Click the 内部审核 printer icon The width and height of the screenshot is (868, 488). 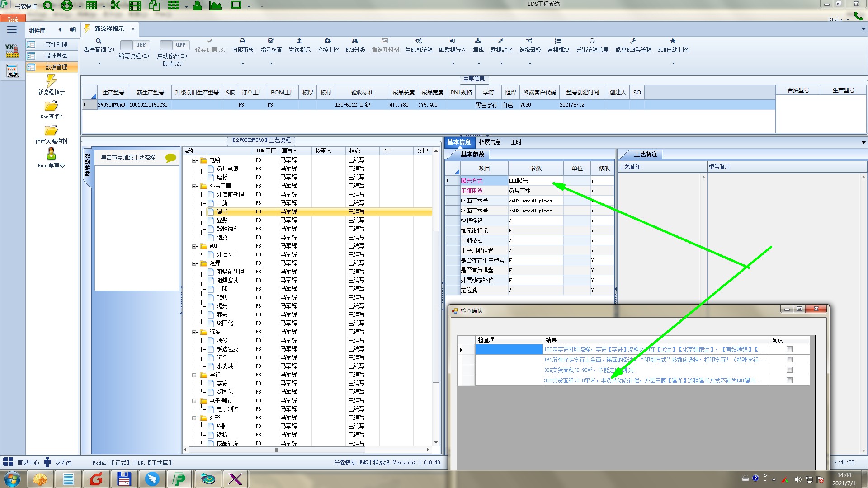click(242, 41)
